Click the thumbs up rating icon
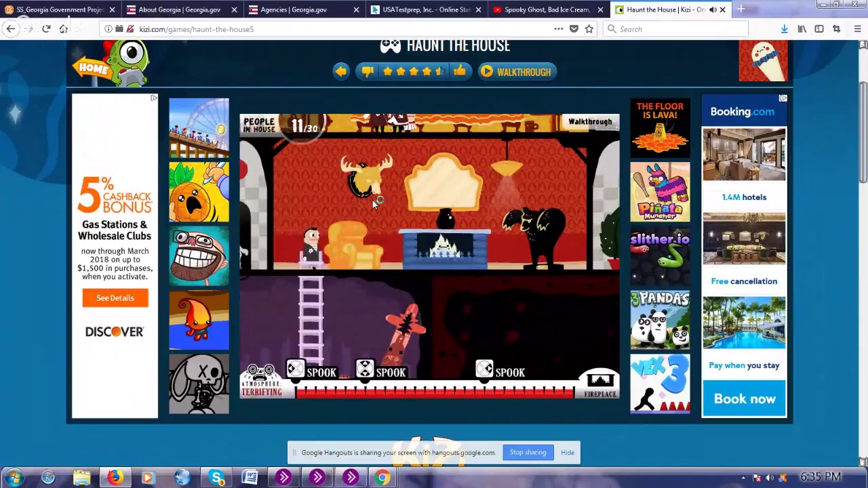Image resolution: width=868 pixels, height=488 pixels. (x=460, y=71)
